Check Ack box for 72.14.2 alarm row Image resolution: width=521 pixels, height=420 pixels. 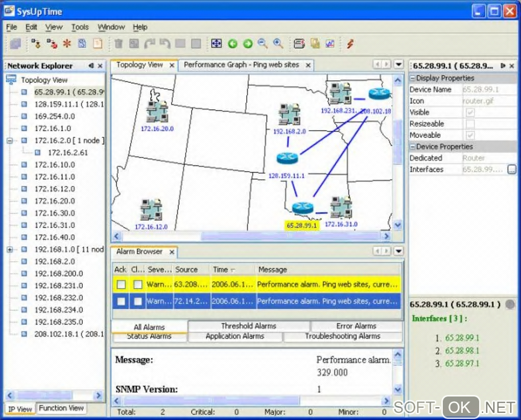121,301
